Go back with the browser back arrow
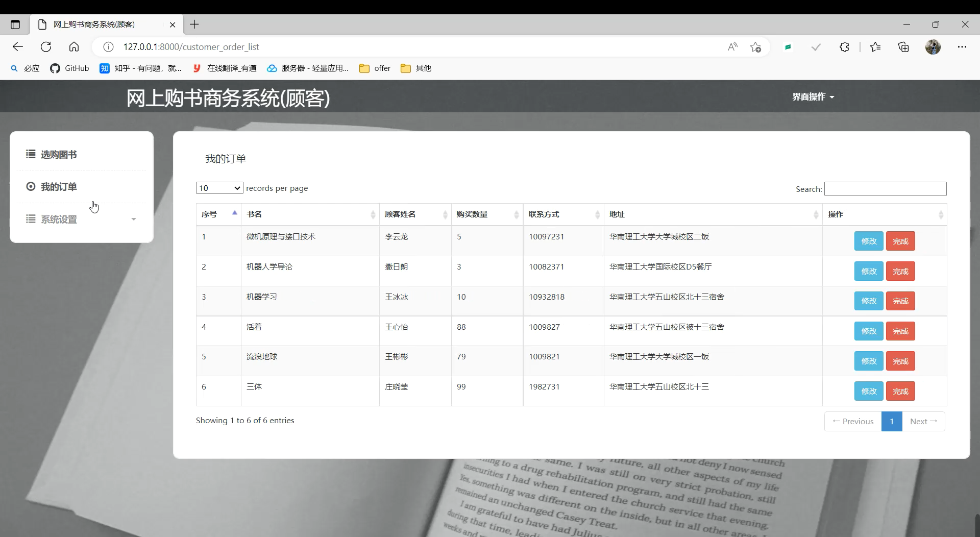This screenshot has width=980, height=537. click(x=18, y=47)
